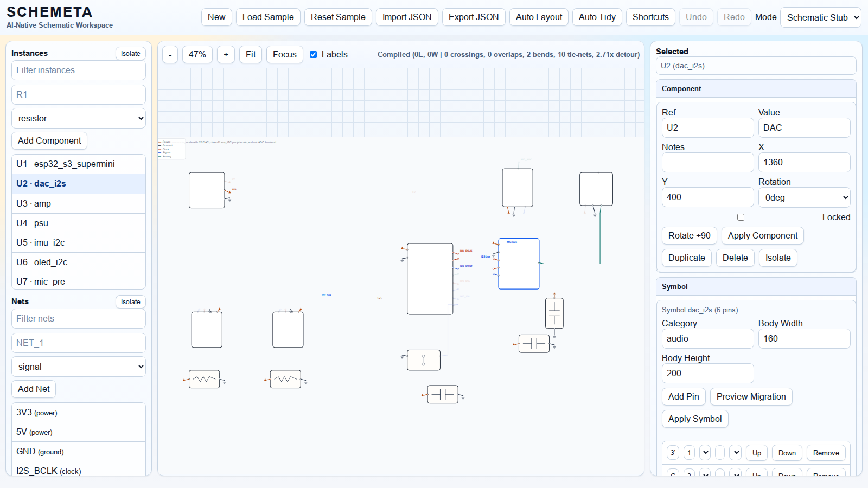Select the two-terminal jumper symbol on canvas
The image size is (868, 488).
(423, 360)
